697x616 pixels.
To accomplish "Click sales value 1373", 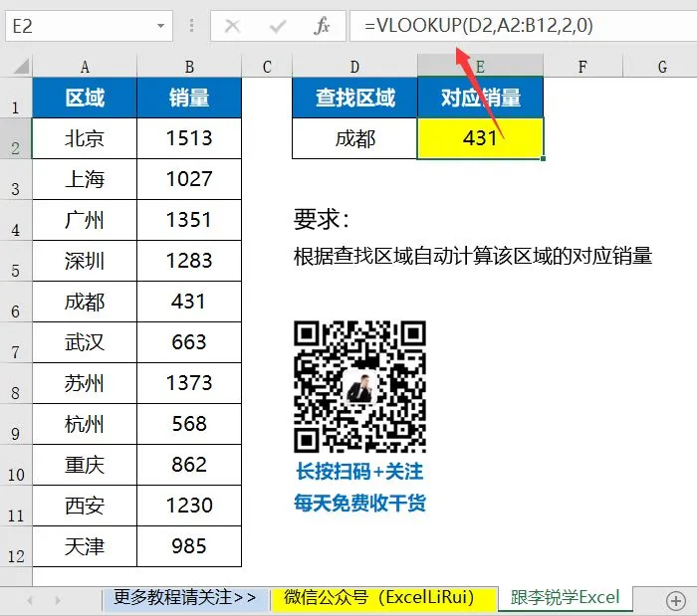I will click(189, 383).
